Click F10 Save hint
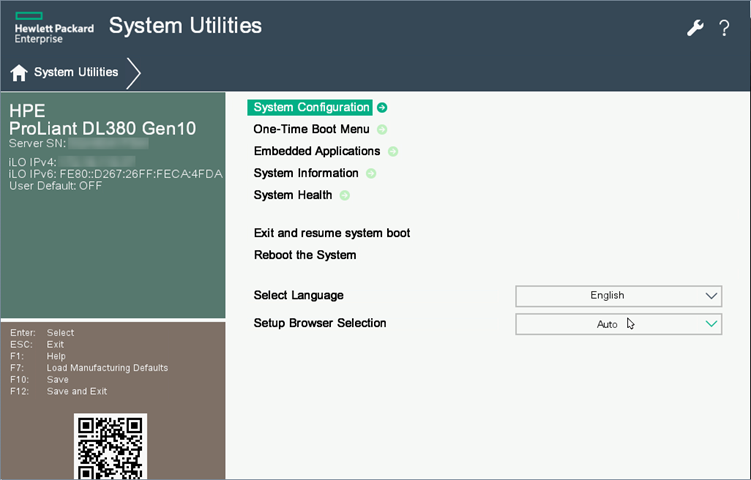751x480 pixels. [x=39, y=380]
